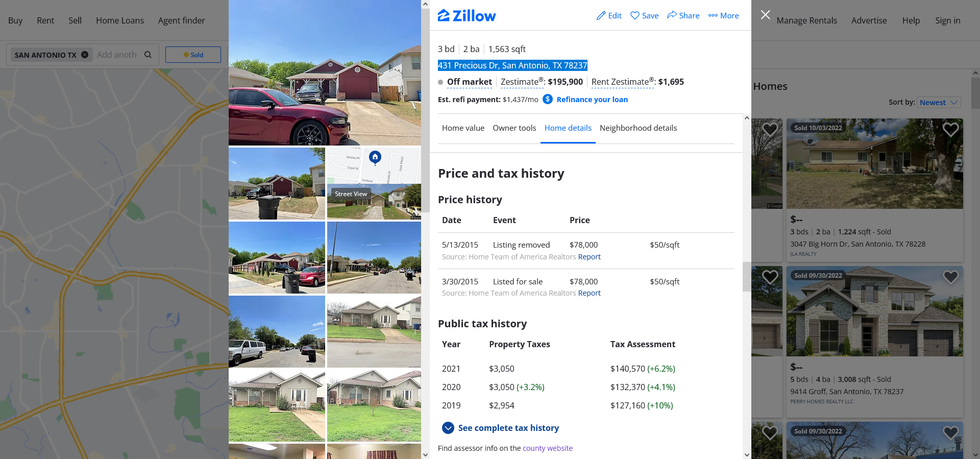Click the 9414 Groff address
This screenshot has height=459, width=980.
tap(847, 392)
